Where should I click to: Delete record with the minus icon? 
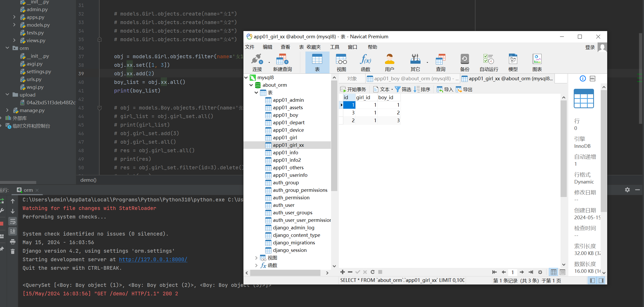tap(350, 272)
